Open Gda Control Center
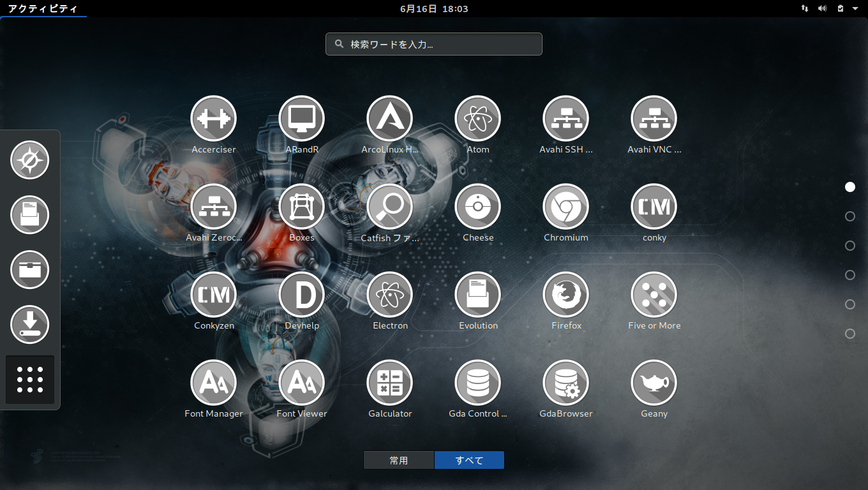The width and height of the screenshot is (868, 490). [x=478, y=383]
